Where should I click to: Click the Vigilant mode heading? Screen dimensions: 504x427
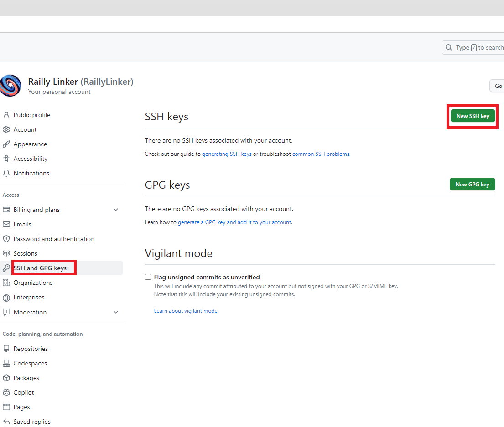pyautogui.click(x=179, y=253)
